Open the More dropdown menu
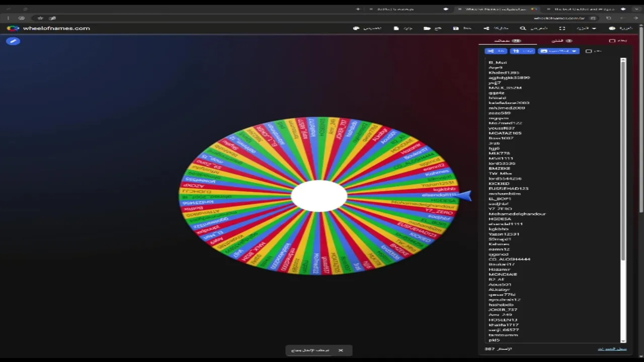Viewport: 644px width, 362px height. tap(587, 29)
